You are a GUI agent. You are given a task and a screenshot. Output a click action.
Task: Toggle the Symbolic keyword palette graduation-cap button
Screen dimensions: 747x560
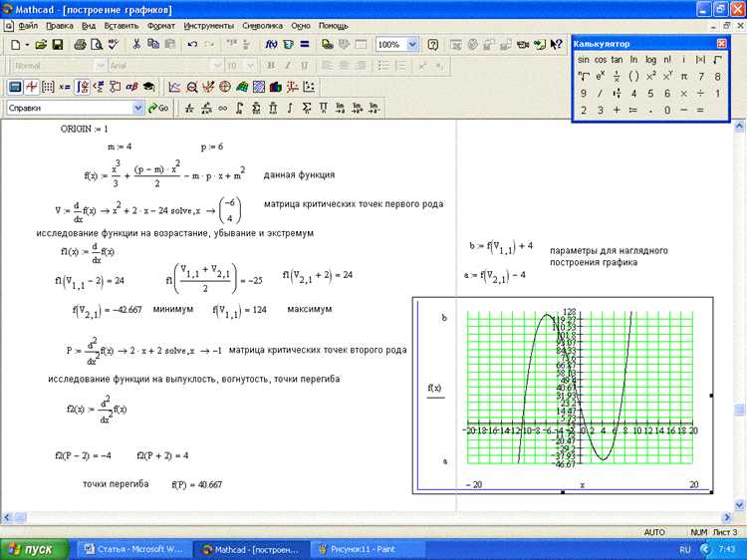149,87
